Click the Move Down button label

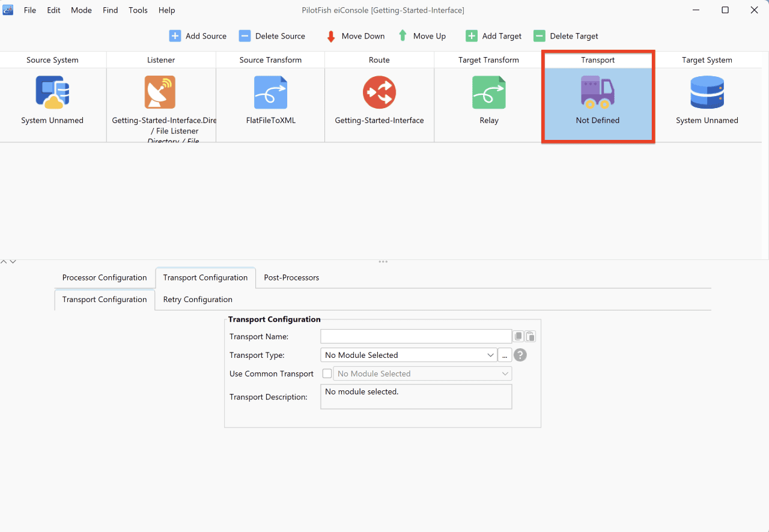coord(363,36)
